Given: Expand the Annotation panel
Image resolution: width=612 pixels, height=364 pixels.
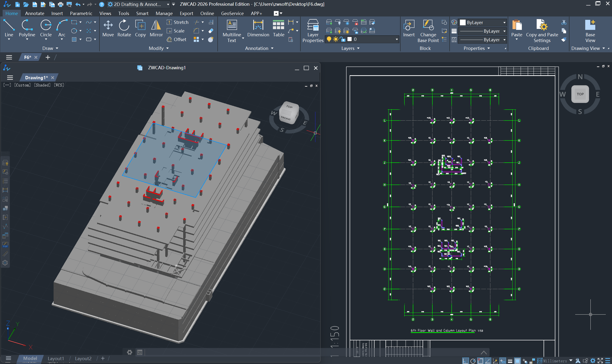Looking at the screenshot, I should [x=259, y=48].
